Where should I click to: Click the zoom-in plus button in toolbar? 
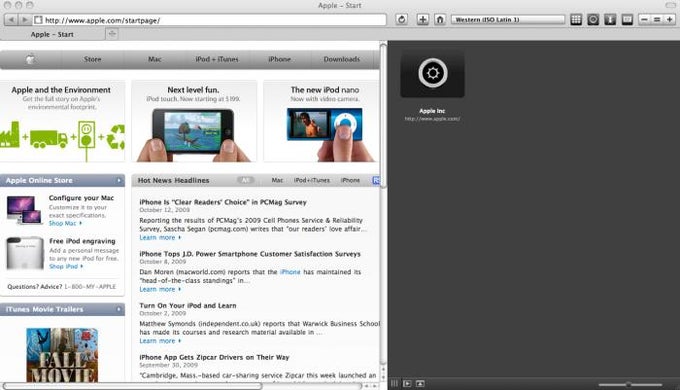click(670, 20)
